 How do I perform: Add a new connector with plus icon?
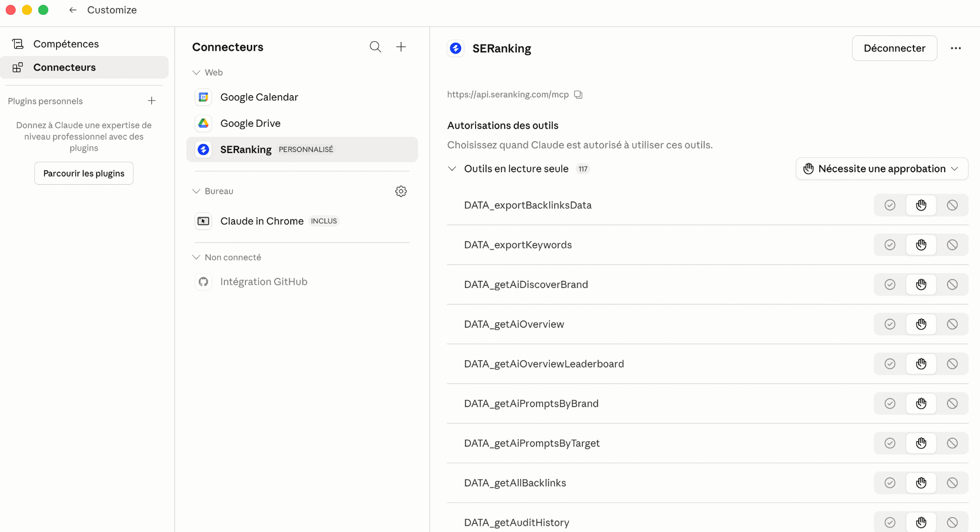pyautogui.click(x=401, y=47)
